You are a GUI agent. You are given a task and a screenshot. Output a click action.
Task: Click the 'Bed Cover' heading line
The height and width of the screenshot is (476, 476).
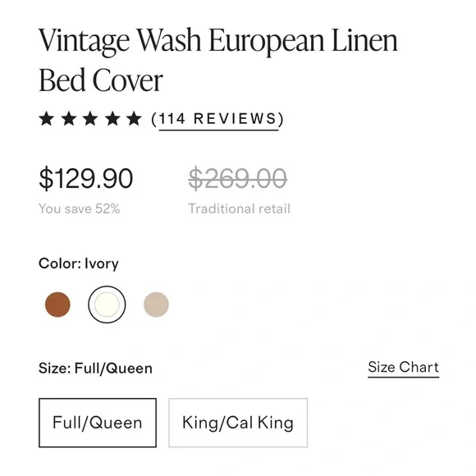(101, 80)
